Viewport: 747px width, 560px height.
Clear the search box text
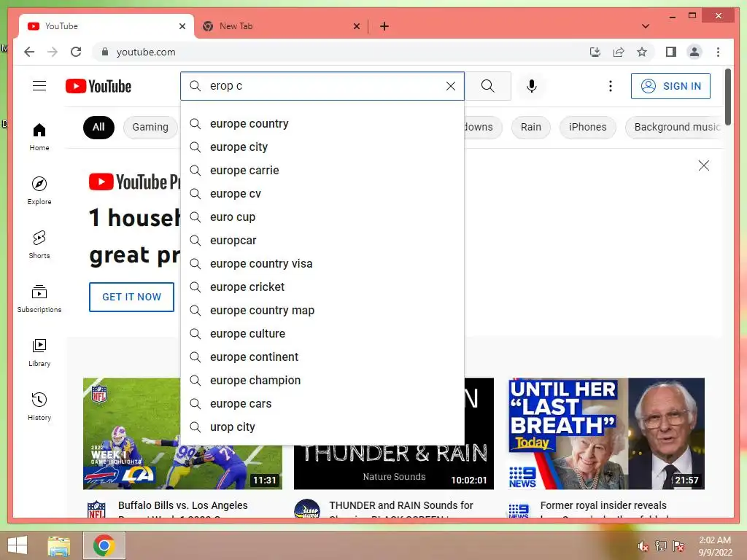[450, 86]
